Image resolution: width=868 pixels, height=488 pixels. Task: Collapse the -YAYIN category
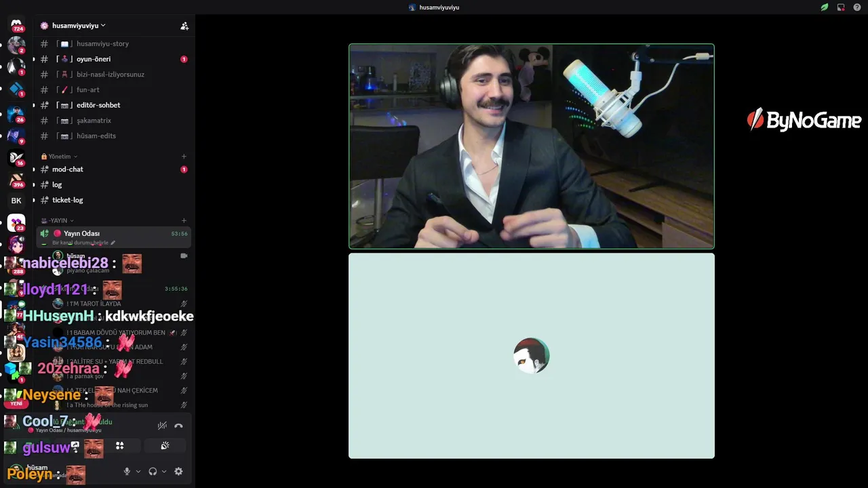click(58, 220)
